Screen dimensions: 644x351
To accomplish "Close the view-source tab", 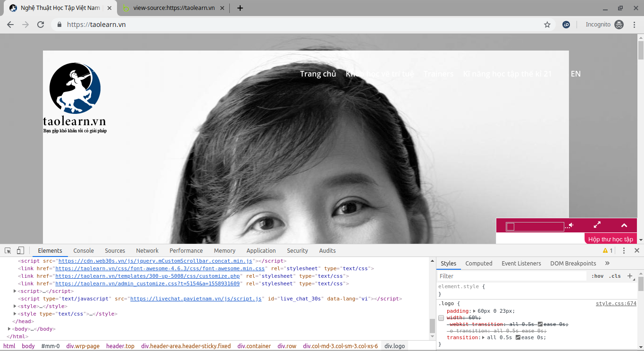I will click(222, 8).
